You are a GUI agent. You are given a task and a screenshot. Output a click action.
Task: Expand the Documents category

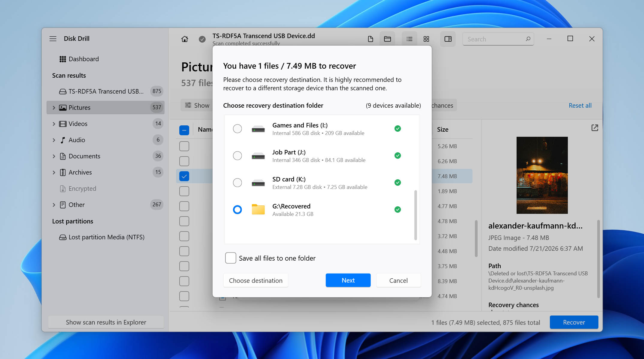54,156
